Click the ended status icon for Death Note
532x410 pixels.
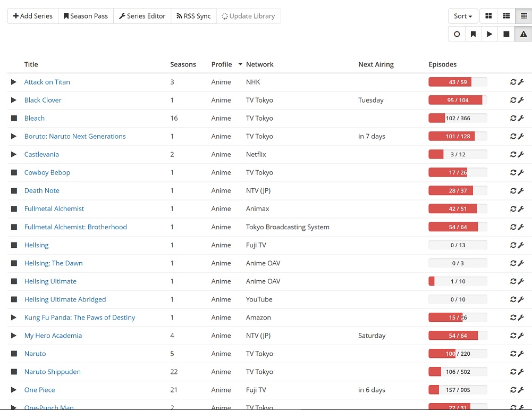(x=14, y=191)
